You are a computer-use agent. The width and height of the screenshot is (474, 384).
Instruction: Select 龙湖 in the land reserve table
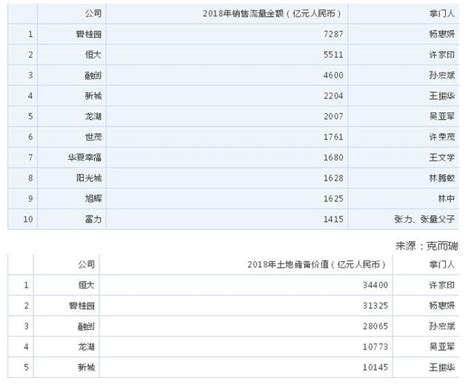point(86,347)
